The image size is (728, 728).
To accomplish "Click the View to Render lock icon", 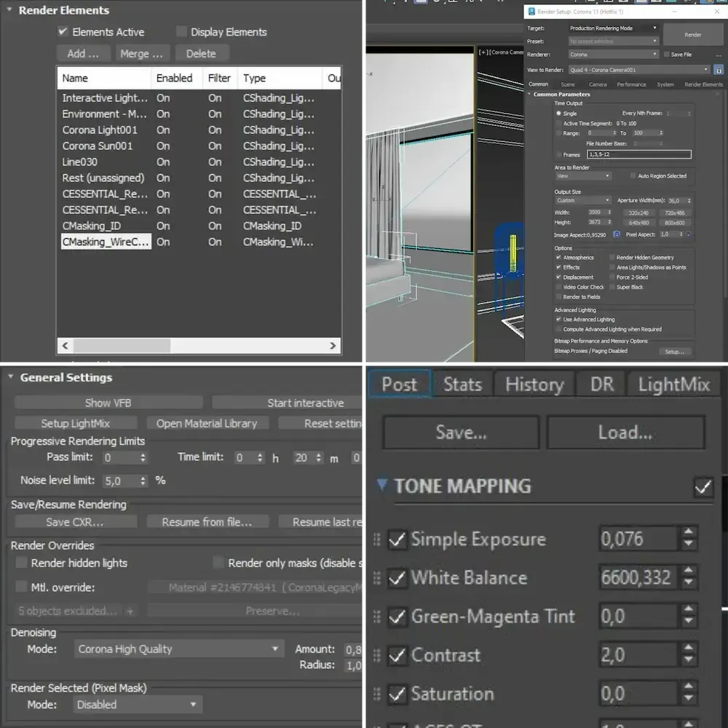I will pos(719,70).
